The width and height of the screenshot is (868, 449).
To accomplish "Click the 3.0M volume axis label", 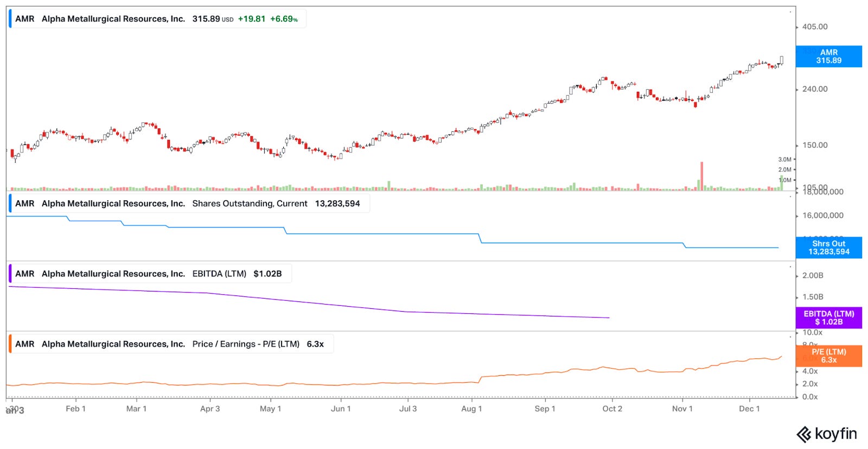I will click(x=784, y=160).
